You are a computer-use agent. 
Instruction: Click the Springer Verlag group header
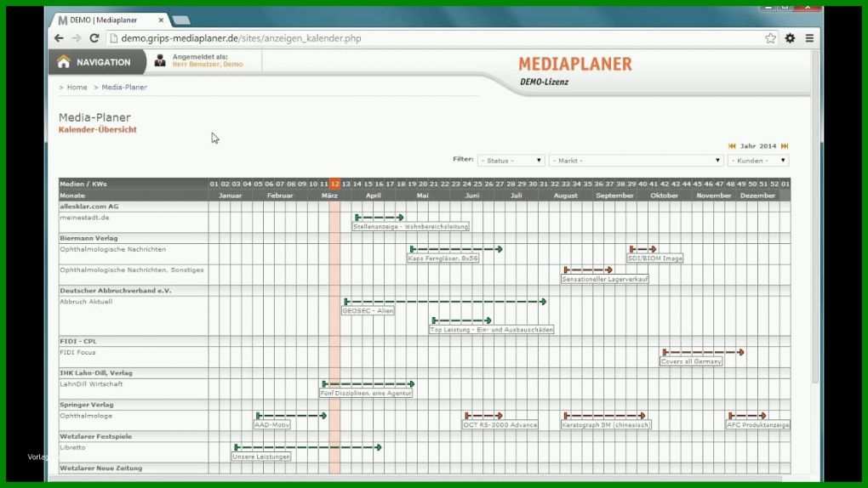click(86, 405)
